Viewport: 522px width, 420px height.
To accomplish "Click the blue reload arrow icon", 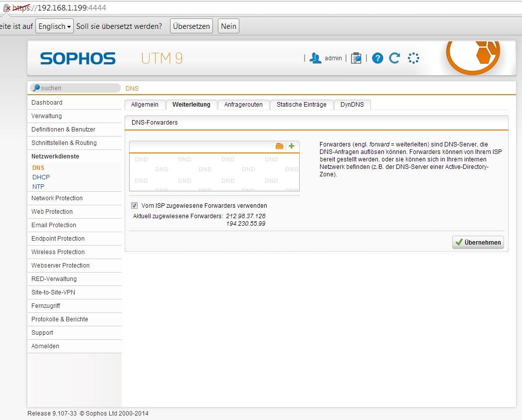I will [395, 58].
